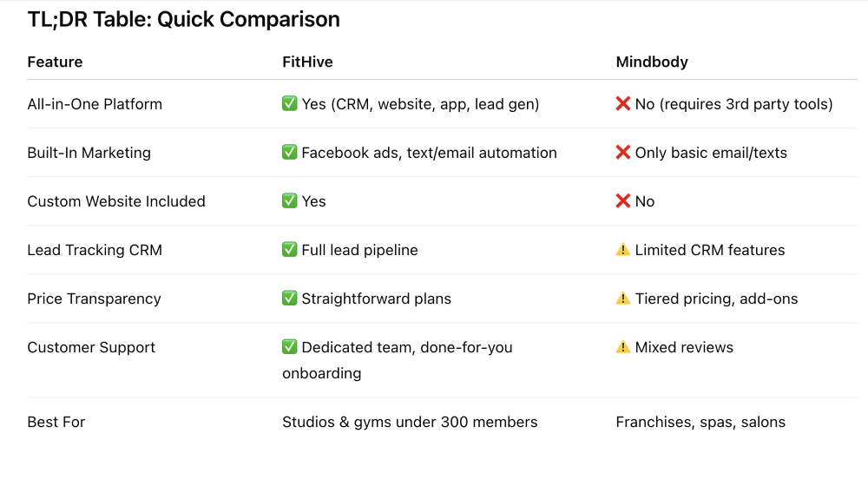Click 'Franchises, spas, salons' cell
868x479 pixels.
[700, 422]
